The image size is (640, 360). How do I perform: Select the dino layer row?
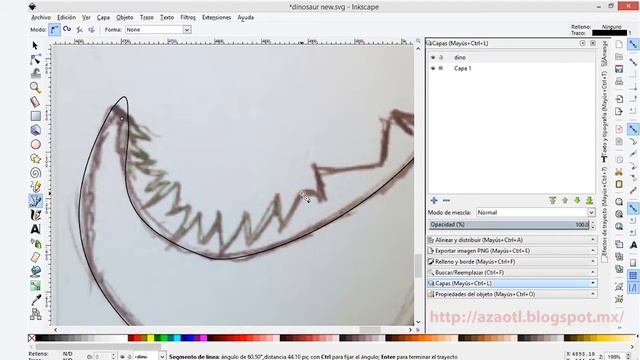511,58
